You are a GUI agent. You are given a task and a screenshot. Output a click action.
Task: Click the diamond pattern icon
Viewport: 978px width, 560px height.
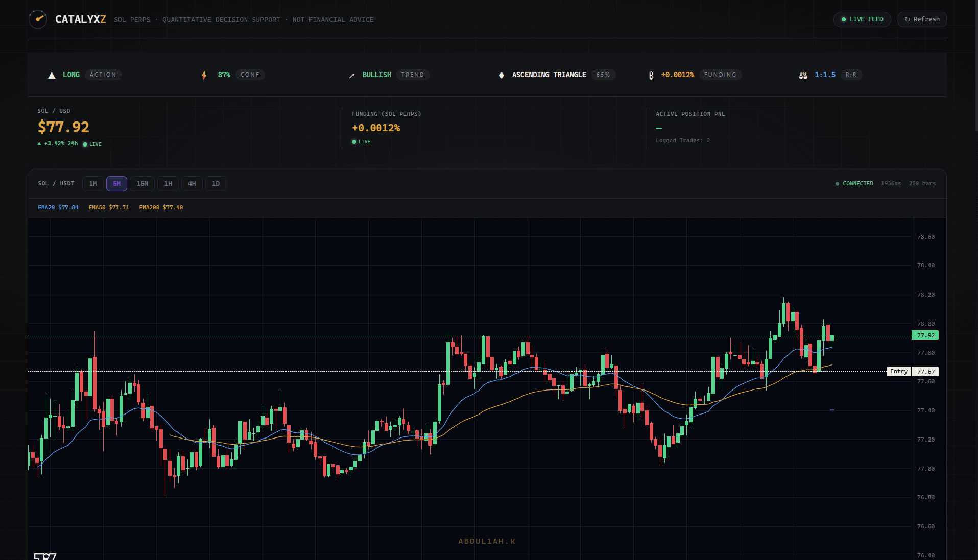[502, 75]
